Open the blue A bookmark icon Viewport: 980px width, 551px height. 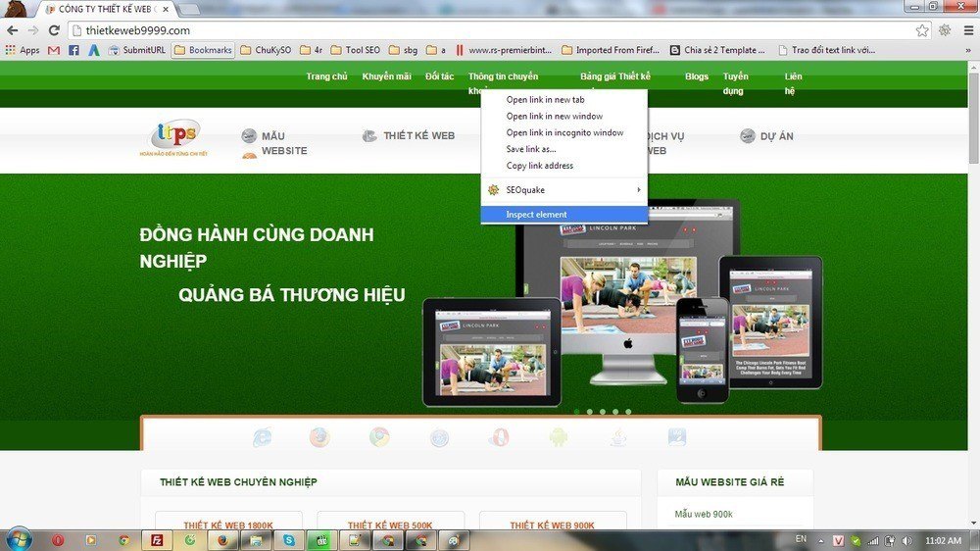(94, 50)
